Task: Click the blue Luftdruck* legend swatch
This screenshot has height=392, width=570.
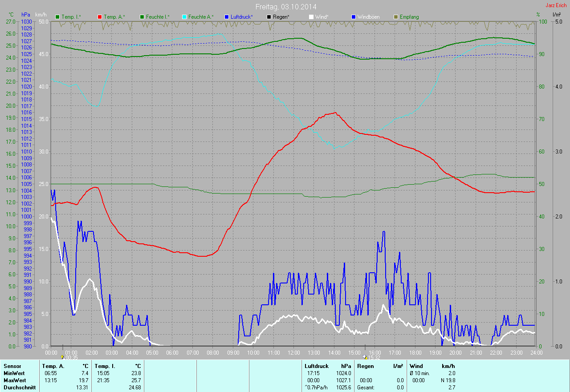Action: (227, 17)
